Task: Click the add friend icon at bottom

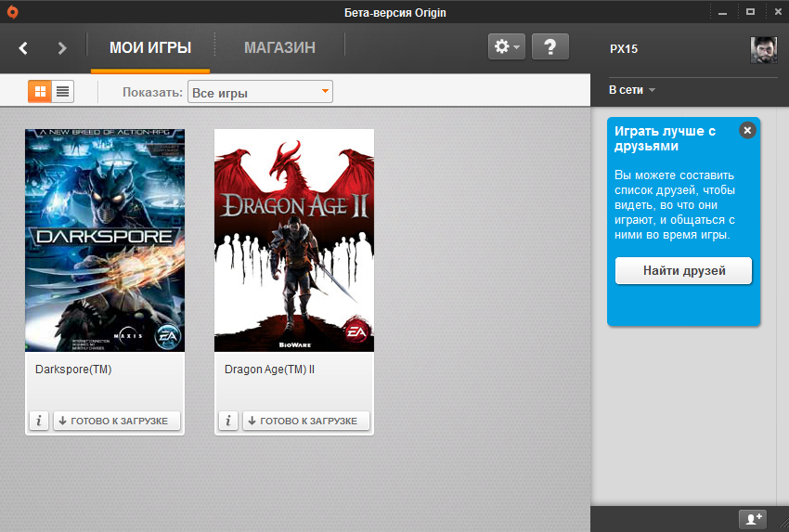Action: (x=753, y=519)
